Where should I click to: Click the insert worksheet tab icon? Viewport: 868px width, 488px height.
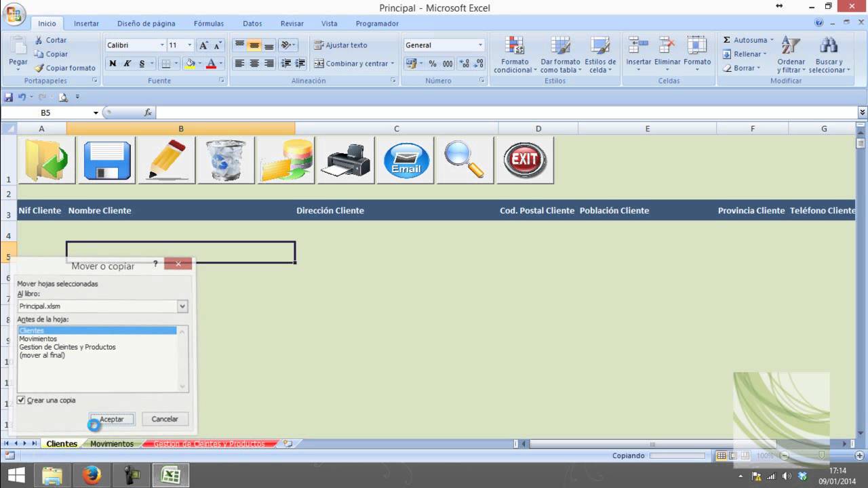(288, 444)
